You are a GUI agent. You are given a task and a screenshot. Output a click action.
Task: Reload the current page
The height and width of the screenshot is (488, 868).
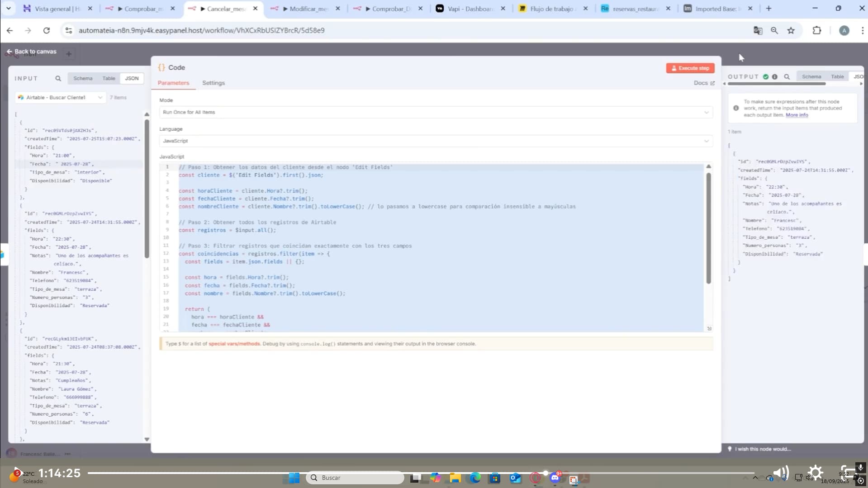point(47,30)
